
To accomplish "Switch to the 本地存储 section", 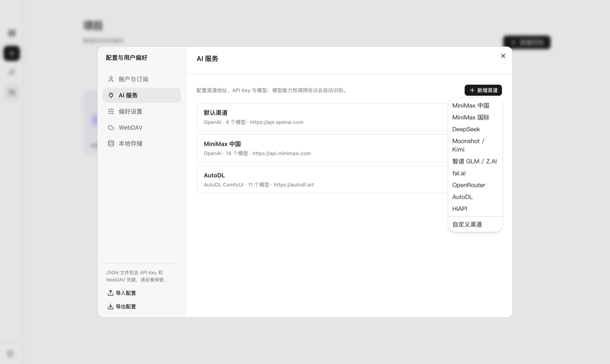I will 141,143.
